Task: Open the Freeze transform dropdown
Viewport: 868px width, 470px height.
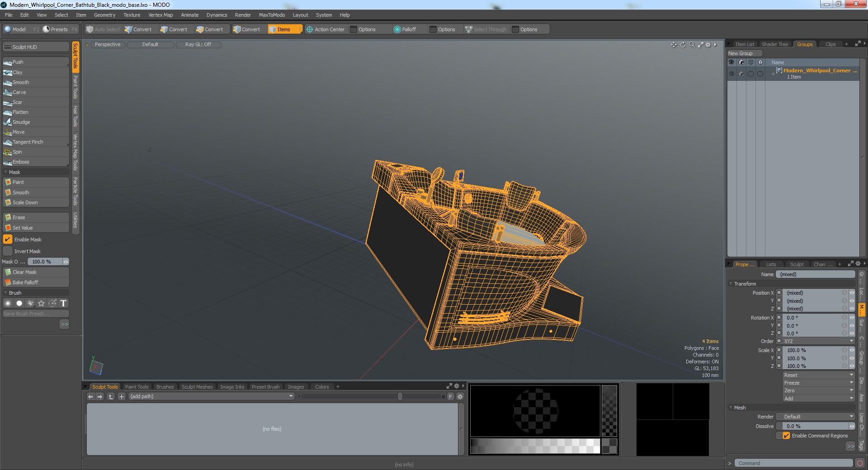Action: point(818,383)
